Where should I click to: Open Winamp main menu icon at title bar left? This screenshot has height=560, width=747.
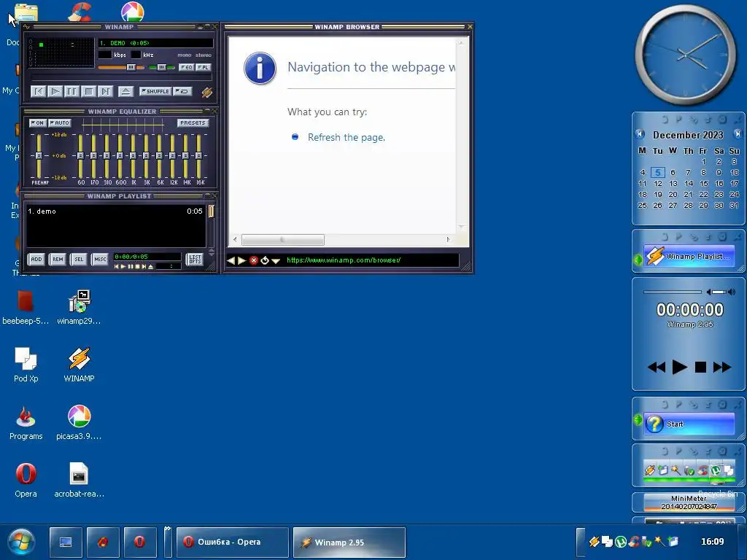(26, 27)
